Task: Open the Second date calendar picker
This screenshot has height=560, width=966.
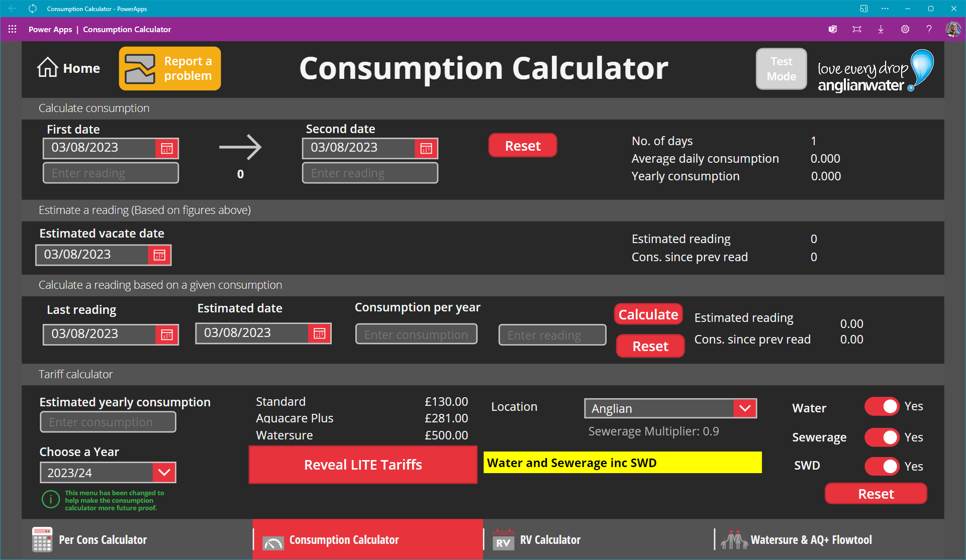Action: [x=426, y=149]
